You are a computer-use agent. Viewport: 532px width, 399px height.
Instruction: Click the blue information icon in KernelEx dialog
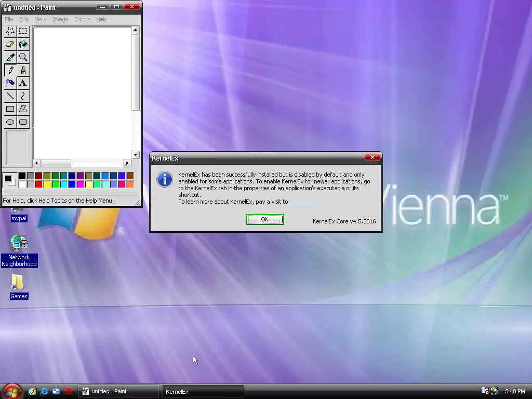(x=165, y=179)
